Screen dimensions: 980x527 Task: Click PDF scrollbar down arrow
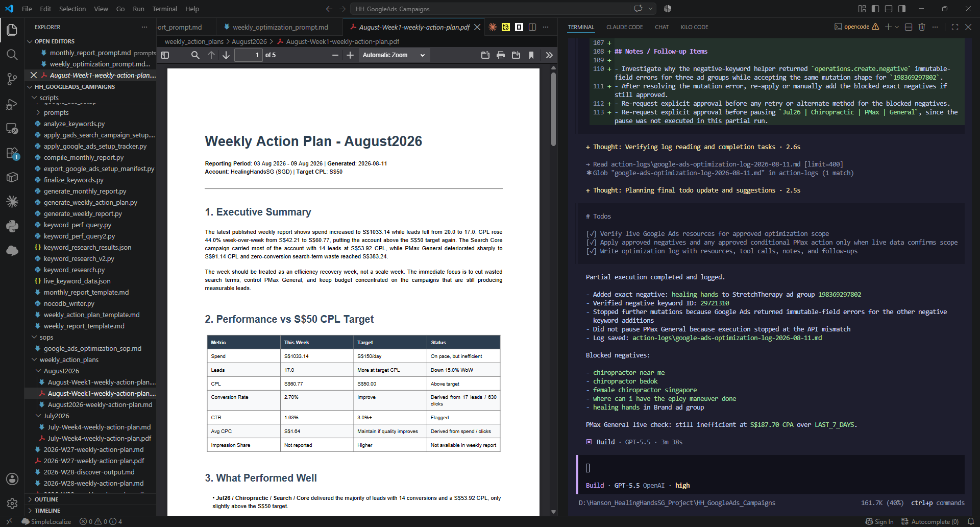coord(553,512)
